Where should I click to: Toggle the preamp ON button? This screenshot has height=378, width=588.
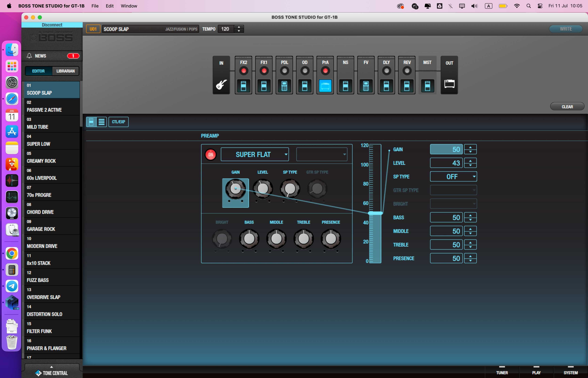[x=210, y=154]
